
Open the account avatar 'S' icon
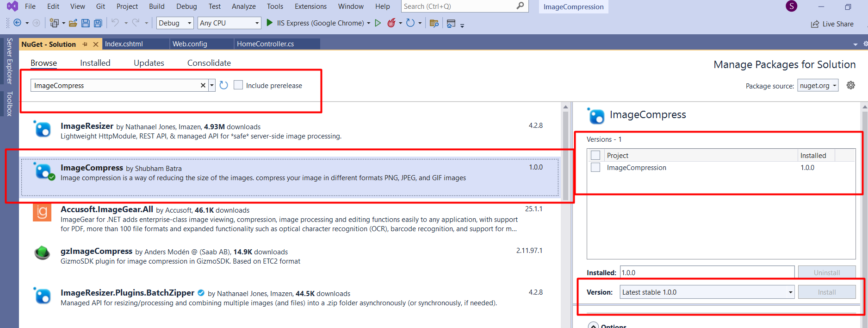click(792, 6)
